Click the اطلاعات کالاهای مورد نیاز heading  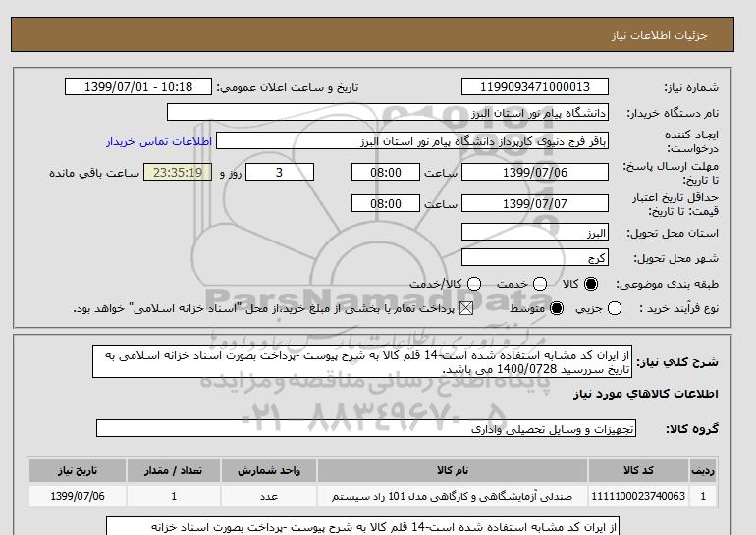pyautogui.click(x=646, y=394)
